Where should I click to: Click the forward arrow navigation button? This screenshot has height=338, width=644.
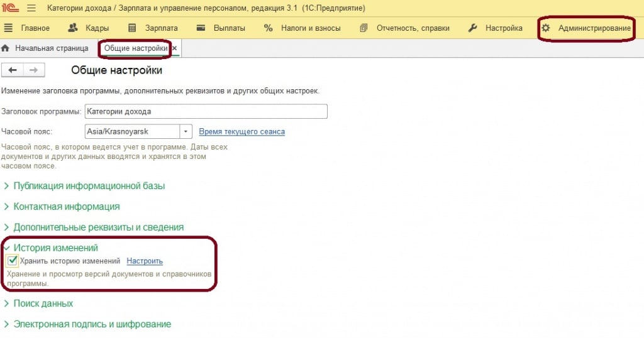(34, 70)
